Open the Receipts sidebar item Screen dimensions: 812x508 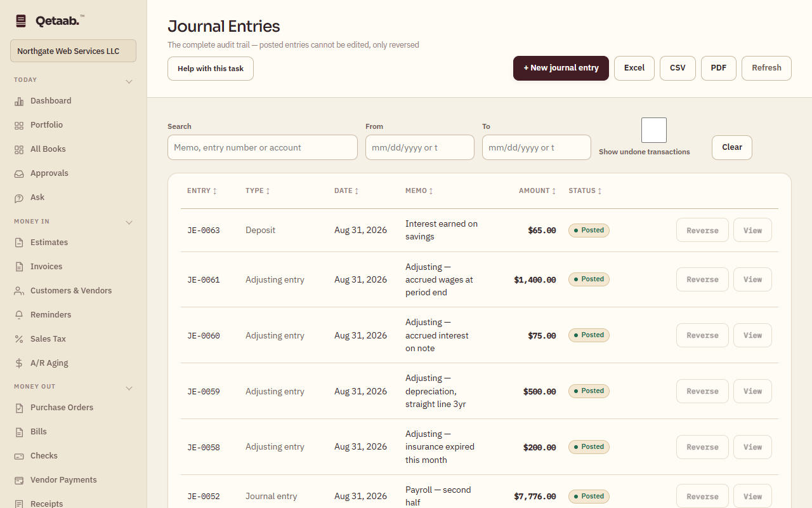click(x=73, y=504)
